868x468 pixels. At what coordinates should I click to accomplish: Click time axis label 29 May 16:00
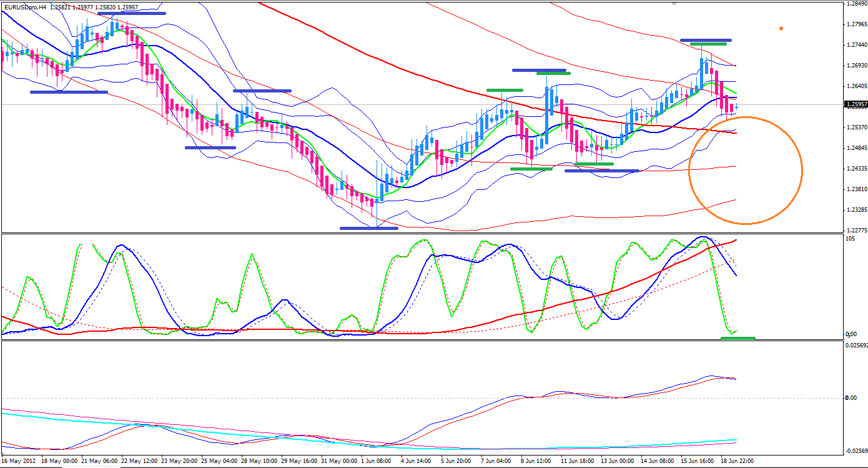(300, 461)
